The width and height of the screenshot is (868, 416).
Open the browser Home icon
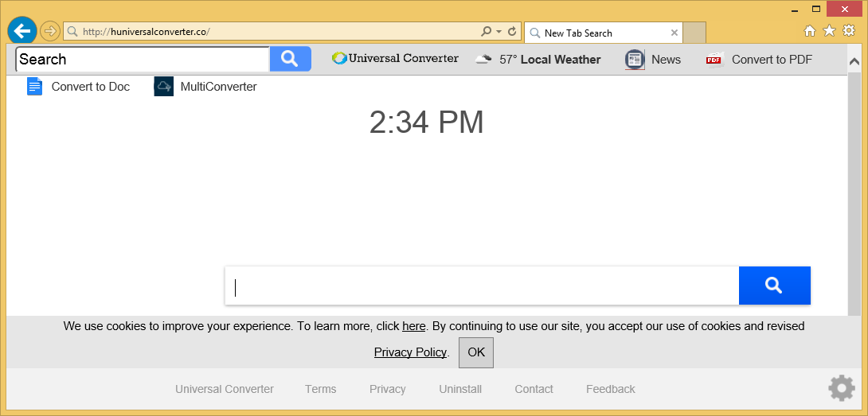(x=810, y=31)
